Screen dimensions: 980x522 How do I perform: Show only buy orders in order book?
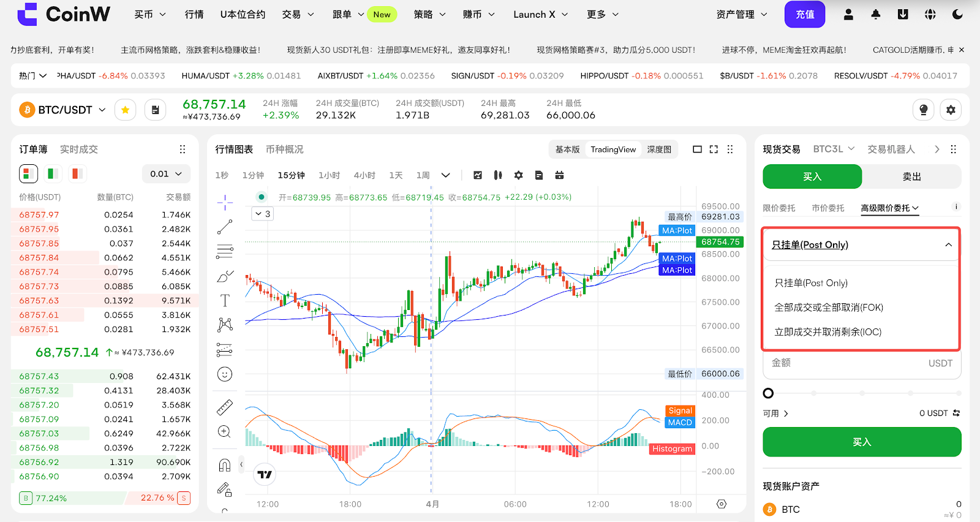pos(53,174)
